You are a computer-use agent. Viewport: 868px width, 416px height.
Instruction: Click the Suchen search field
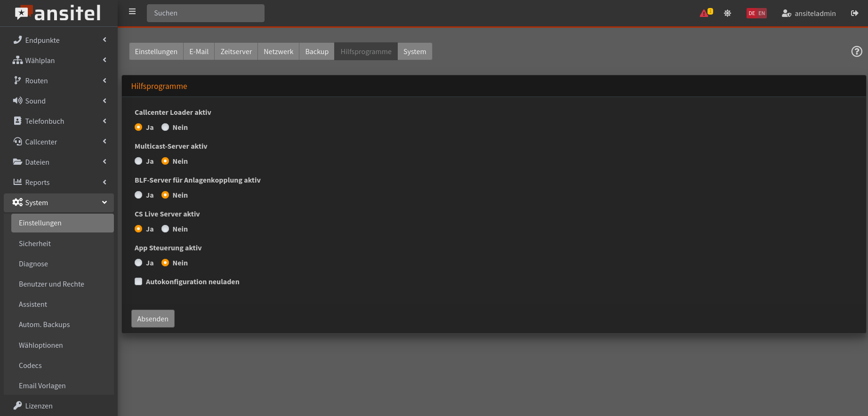(x=205, y=13)
